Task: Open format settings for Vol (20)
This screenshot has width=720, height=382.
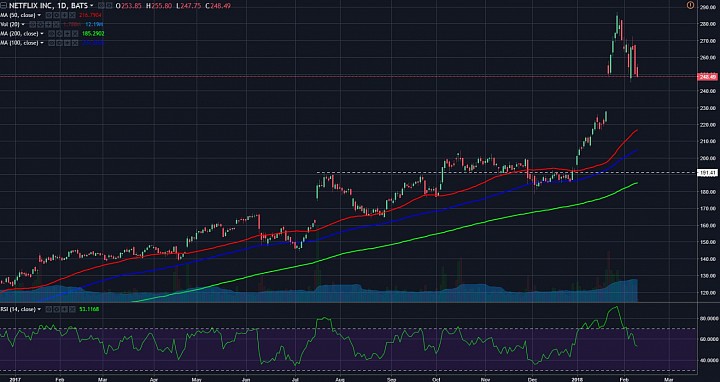Action: tap(40, 24)
